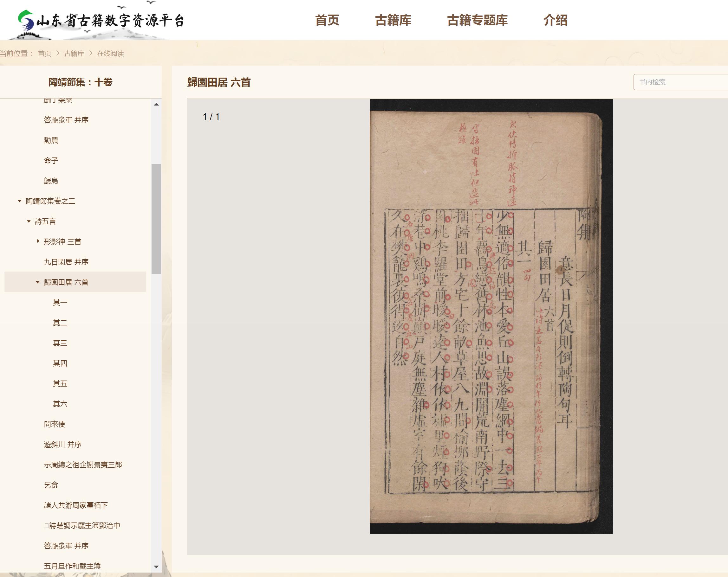Click the 歸園田居 六首 page heading
Screen dimensions: 728x577
pos(219,82)
